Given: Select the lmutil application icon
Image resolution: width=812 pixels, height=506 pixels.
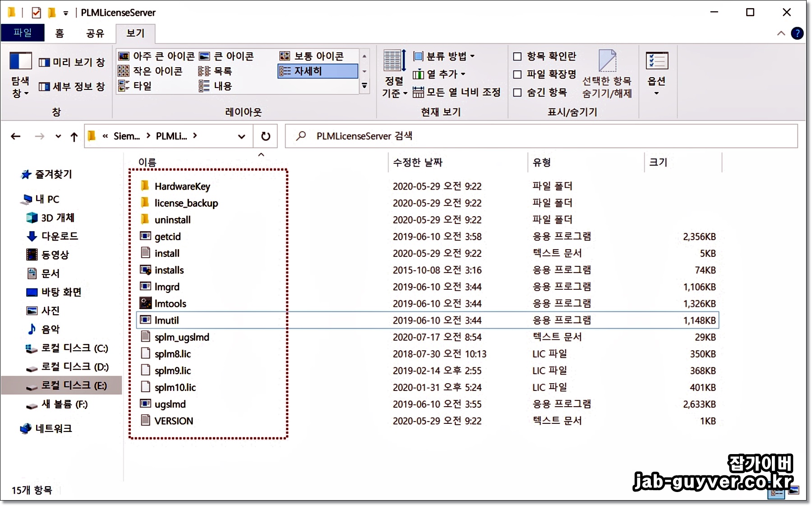Looking at the screenshot, I should (145, 320).
